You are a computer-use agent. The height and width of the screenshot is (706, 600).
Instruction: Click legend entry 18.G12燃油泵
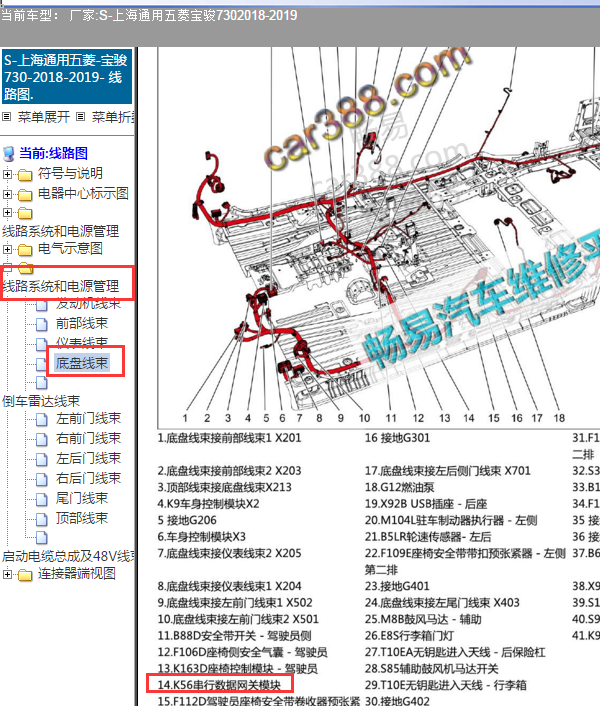(399, 487)
